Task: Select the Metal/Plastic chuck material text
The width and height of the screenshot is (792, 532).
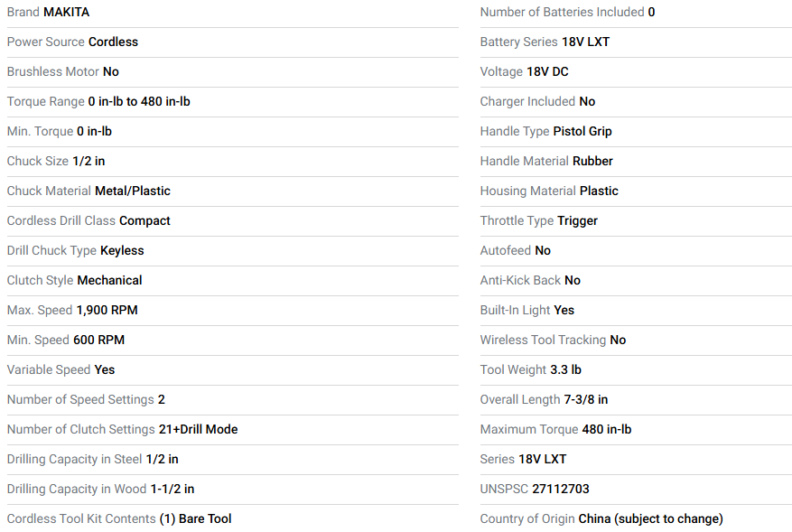Action: pos(133,191)
